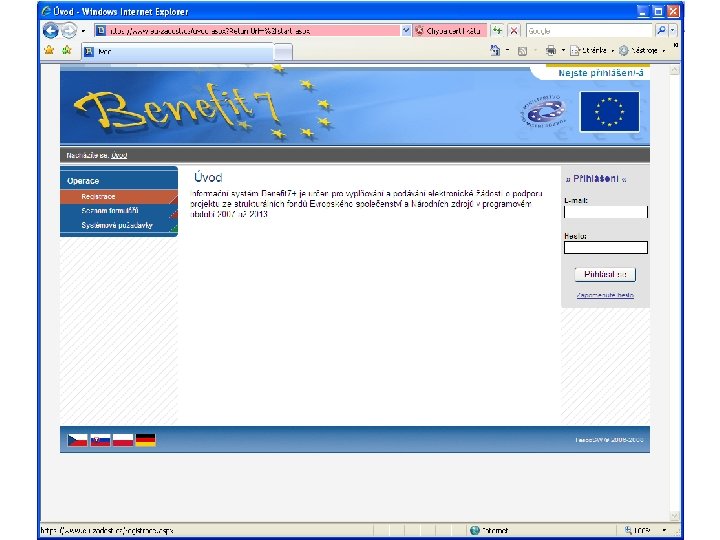Switch language with Polish flag
Image resolution: width=720 pixels, height=540 pixels.
tap(123, 440)
